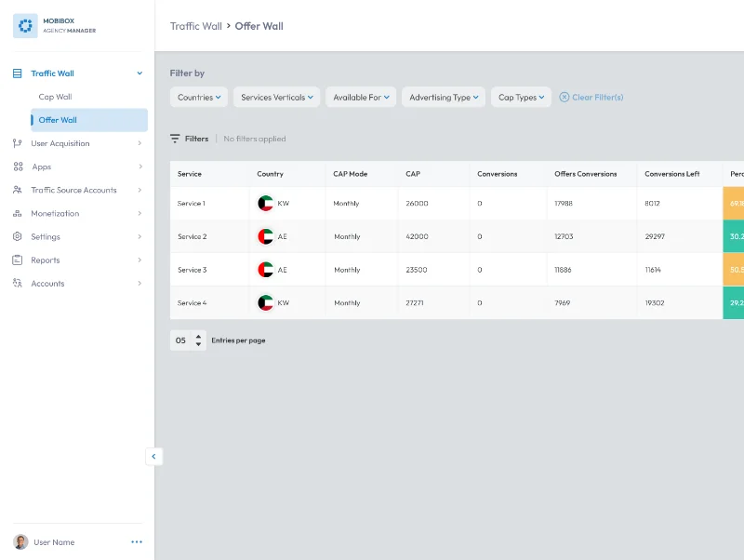Open the Cap Types filter
This screenshot has height=560, width=744.
(x=521, y=97)
